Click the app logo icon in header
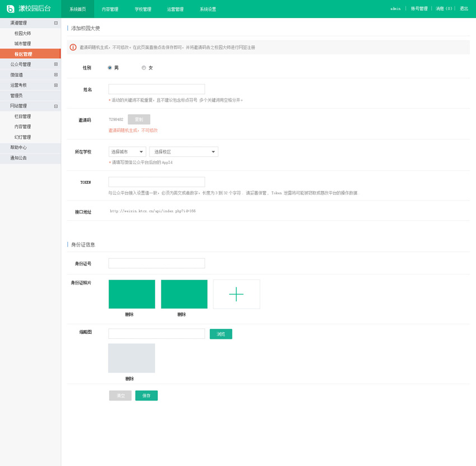This screenshot has width=476, height=466. [10, 9]
